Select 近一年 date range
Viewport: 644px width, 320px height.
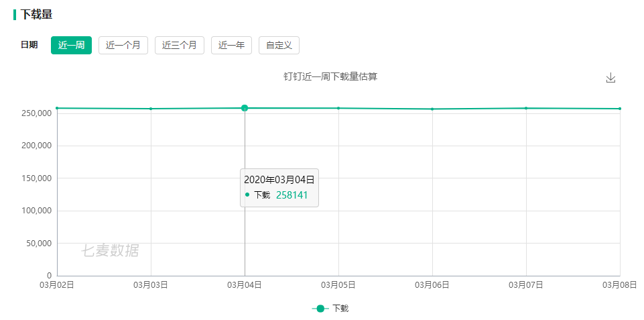[231, 45]
